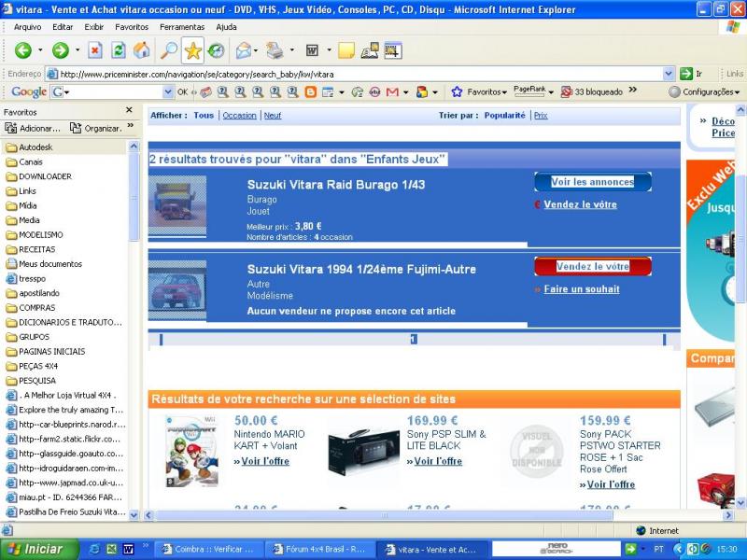Open the MODELISMO favorites folder
The image size is (747, 560).
[x=40, y=235]
